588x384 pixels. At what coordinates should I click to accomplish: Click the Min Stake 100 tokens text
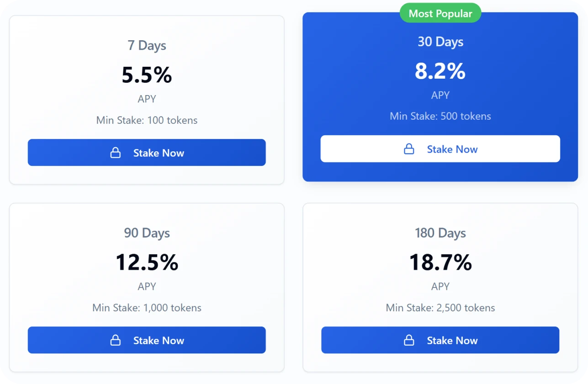pyautogui.click(x=147, y=120)
